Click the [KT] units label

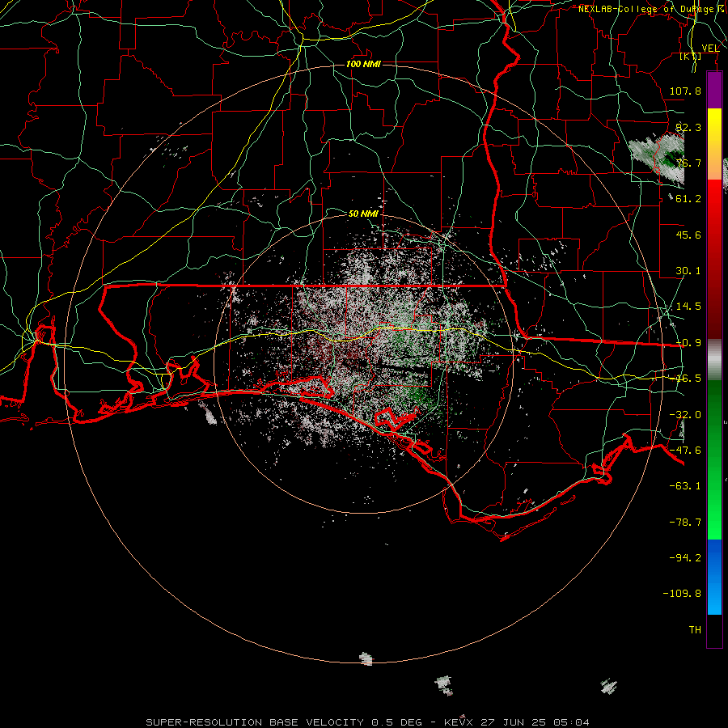click(691, 57)
